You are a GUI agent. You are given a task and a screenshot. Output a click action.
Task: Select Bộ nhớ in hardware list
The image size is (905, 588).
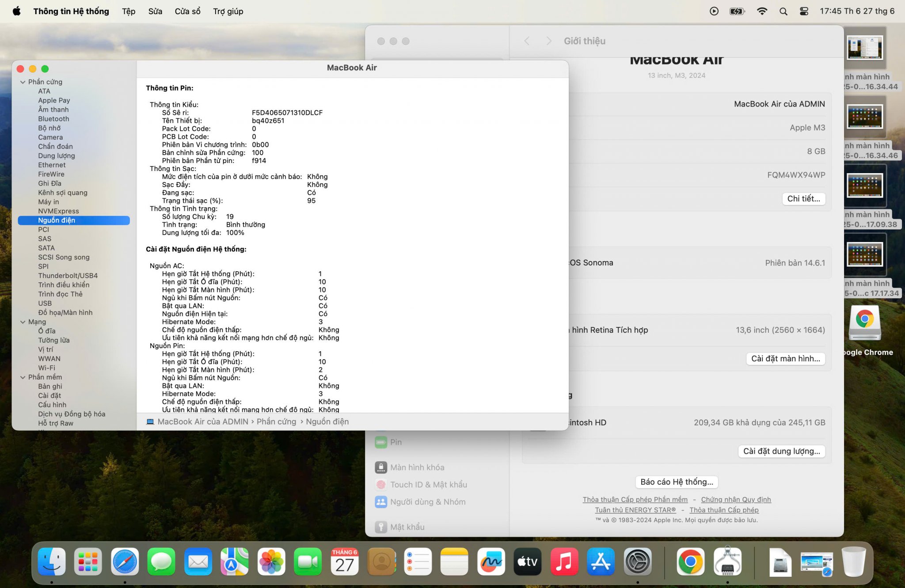click(49, 128)
